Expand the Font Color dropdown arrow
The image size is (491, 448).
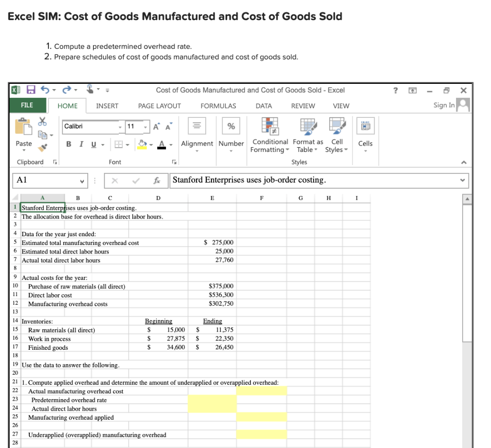171,145
